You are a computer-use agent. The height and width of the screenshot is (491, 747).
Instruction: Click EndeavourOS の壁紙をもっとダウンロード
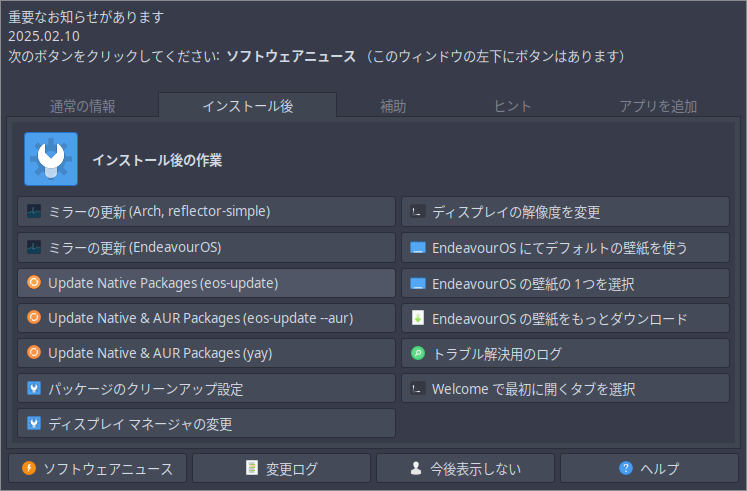(x=565, y=318)
